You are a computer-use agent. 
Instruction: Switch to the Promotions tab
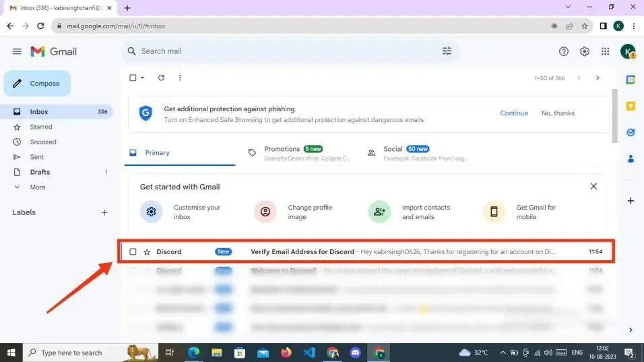tap(299, 153)
